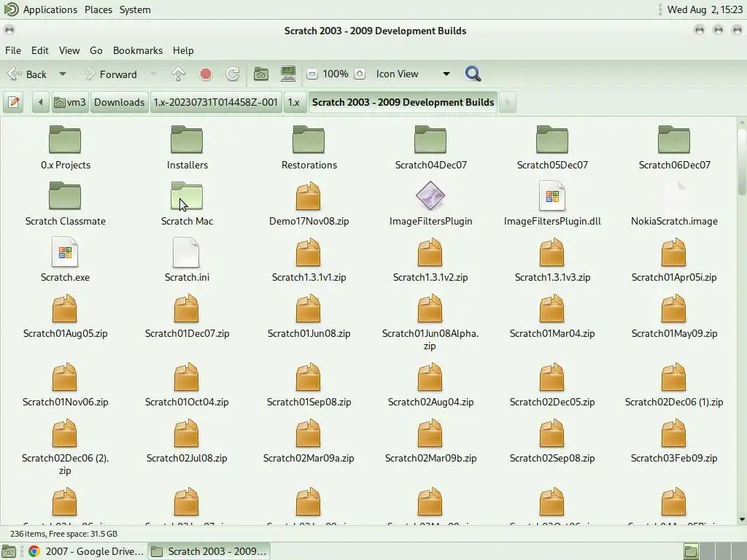The height and width of the screenshot is (560, 747).
Task: Reload the current folder view
Action: 233,74
